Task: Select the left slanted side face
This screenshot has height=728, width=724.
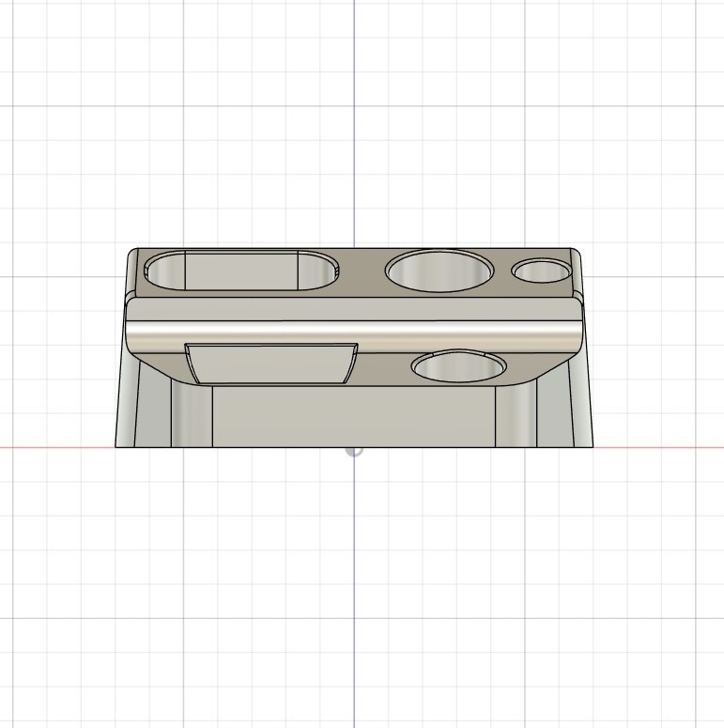Action: click(127, 404)
